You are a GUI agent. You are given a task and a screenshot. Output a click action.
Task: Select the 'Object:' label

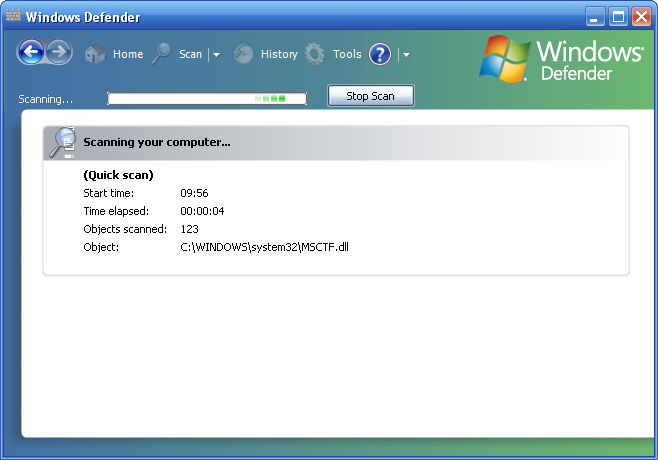pyautogui.click(x=101, y=247)
